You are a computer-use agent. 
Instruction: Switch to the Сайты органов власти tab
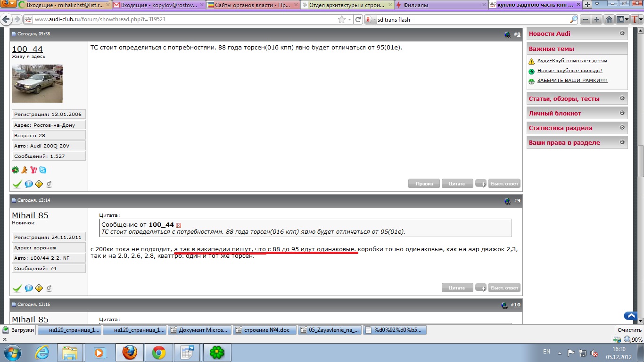(252, 5)
